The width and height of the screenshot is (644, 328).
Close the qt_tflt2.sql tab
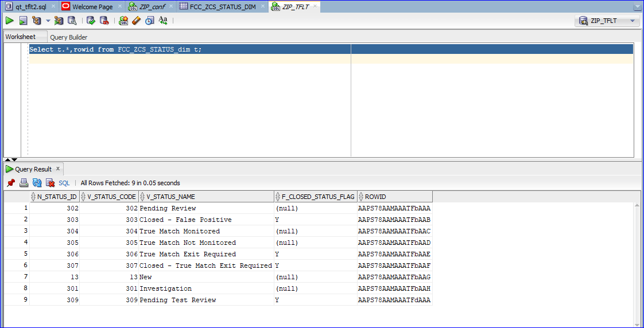tap(53, 6)
